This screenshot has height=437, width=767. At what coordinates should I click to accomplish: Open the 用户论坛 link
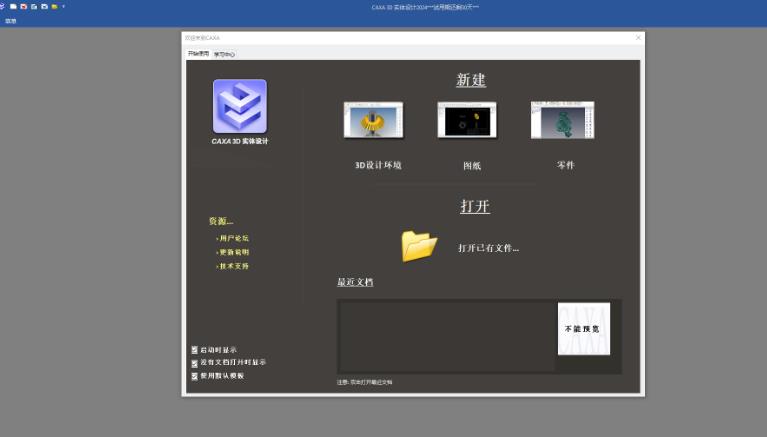pyautogui.click(x=234, y=239)
